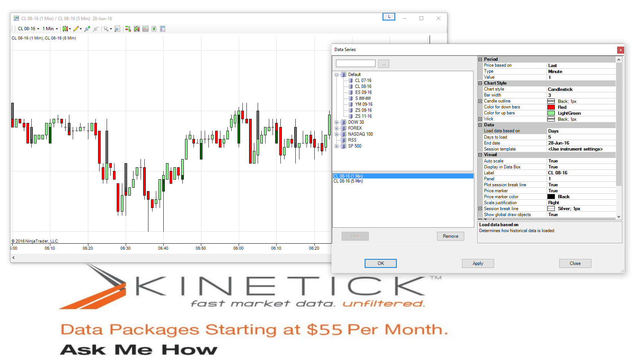
Task: Click the chart window title bar icon
Action: 16,18
